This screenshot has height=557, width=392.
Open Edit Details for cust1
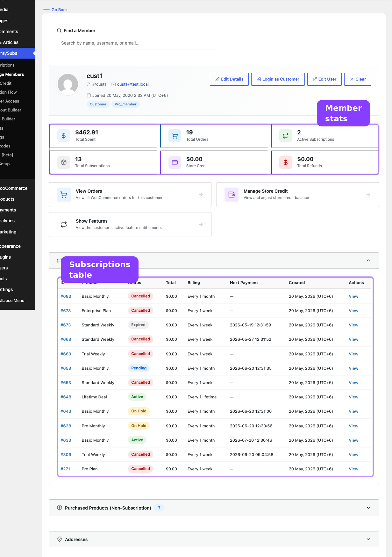point(229,79)
